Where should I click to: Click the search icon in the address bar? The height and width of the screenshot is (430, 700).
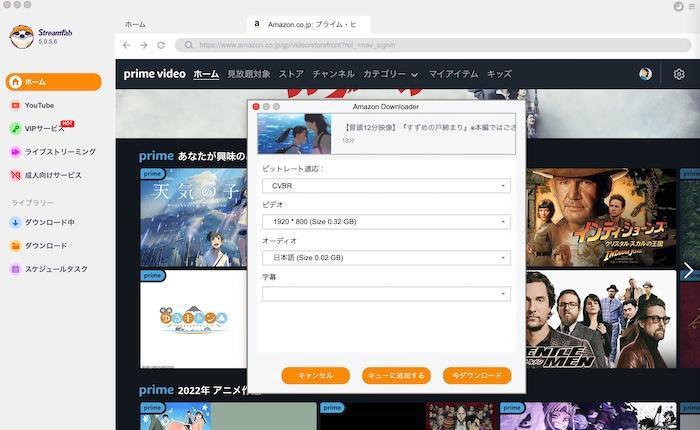(189, 45)
